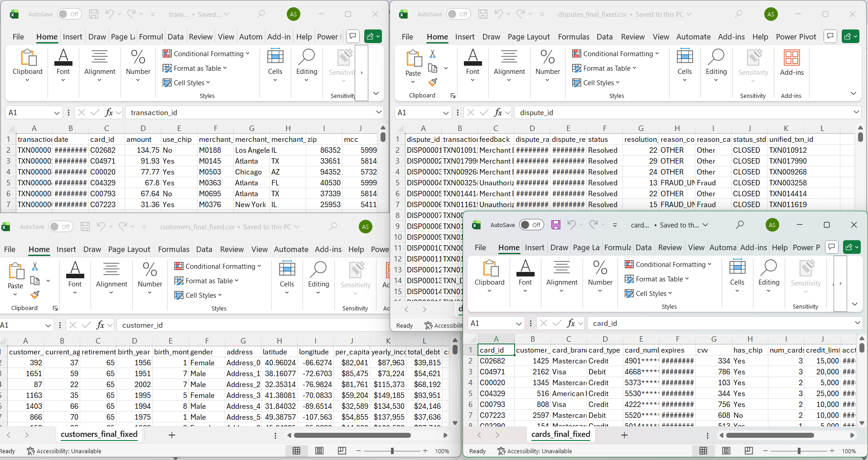868x460 pixels.
Task: Collapse the ribbon via the chevron in disputes window
Action: (854, 93)
